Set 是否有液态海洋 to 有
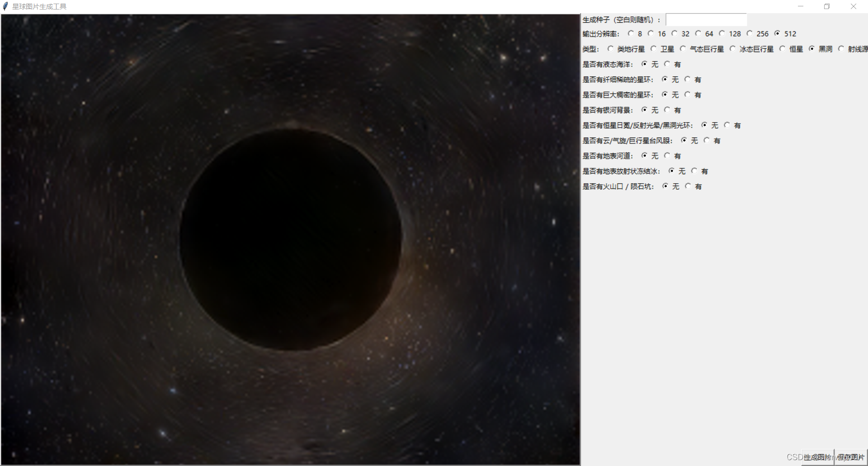 tap(667, 64)
